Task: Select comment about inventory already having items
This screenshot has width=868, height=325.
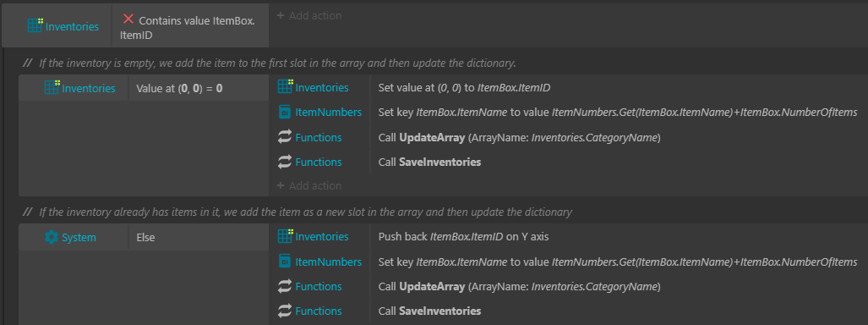Action: point(306,212)
